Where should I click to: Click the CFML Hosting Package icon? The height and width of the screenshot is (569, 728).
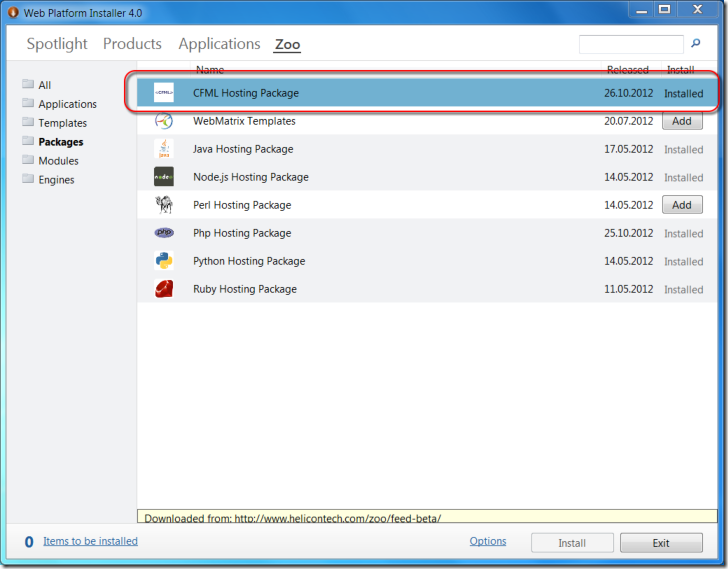click(164, 93)
